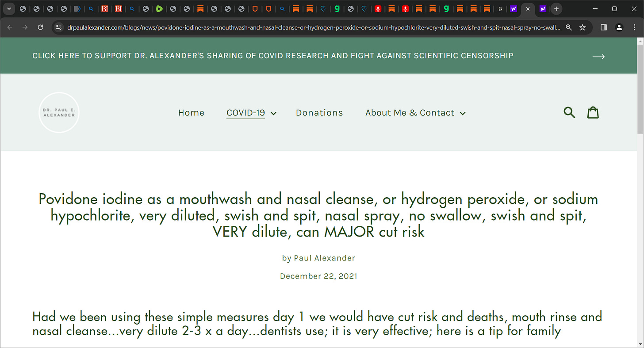Click the browser forward arrow
This screenshot has width=644, height=348.
(x=25, y=27)
